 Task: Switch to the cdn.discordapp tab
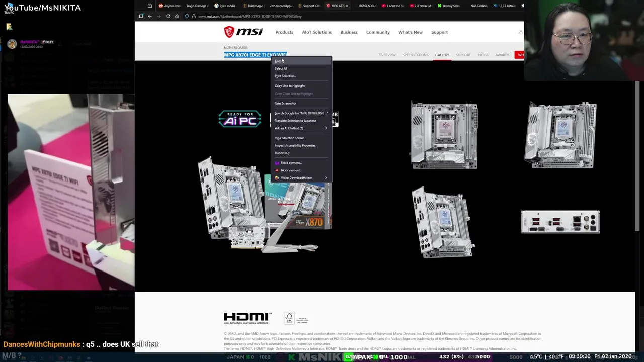tap(281, 6)
